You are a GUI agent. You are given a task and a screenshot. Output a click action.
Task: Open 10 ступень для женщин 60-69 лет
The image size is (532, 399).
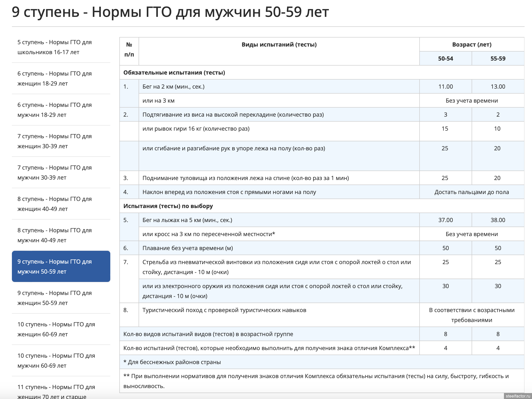[61, 329]
